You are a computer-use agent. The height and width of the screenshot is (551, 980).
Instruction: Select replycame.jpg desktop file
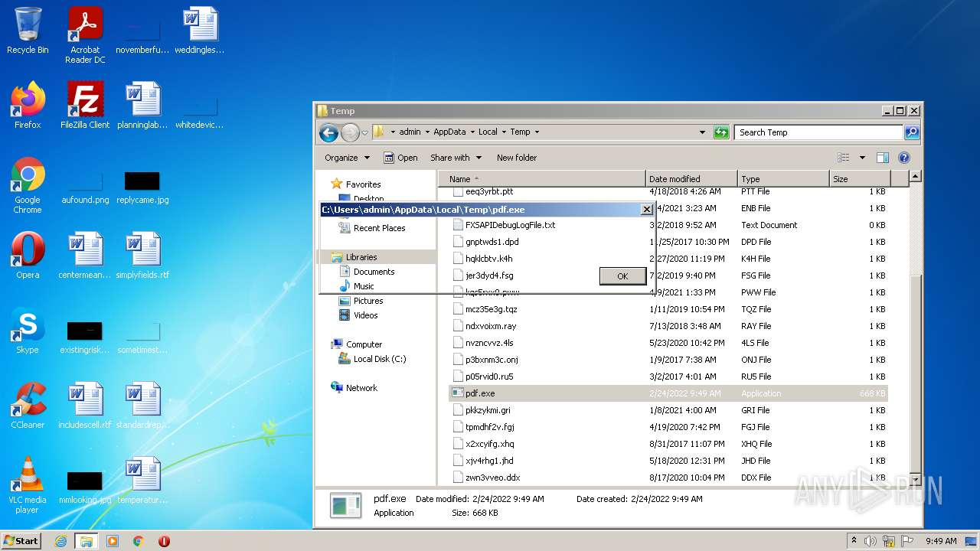[x=142, y=187]
